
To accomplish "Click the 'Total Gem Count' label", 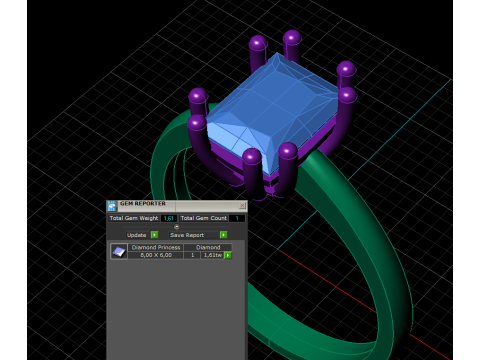I will pos(204,218).
